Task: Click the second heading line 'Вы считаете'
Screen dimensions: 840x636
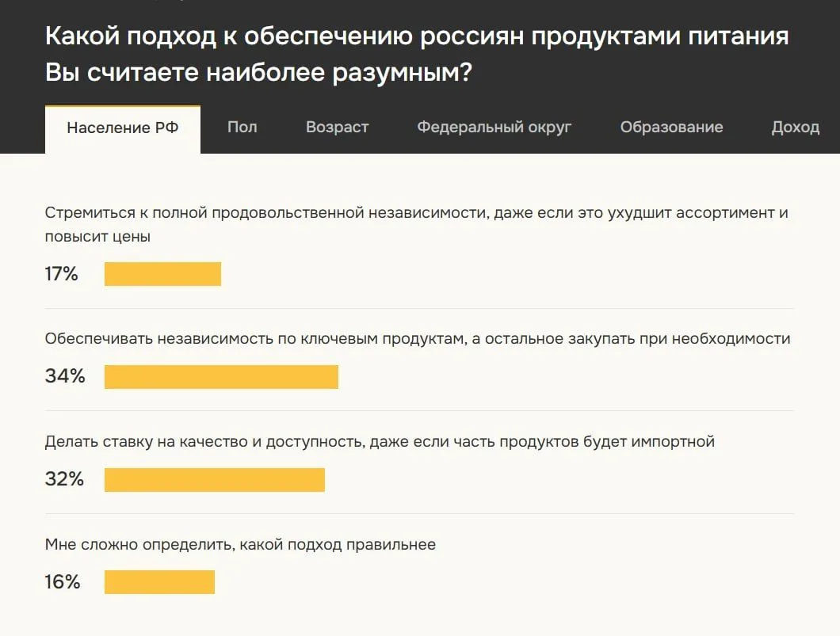Action: point(258,72)
